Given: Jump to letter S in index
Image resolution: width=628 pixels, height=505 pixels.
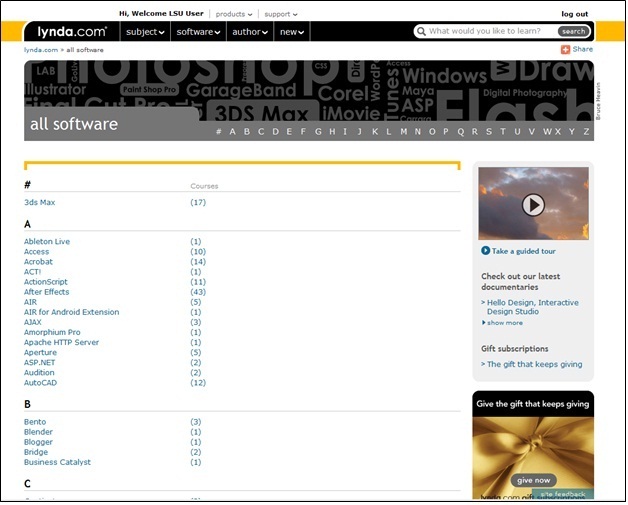Looking at the screenshot, I should click(x=489, y=131).
